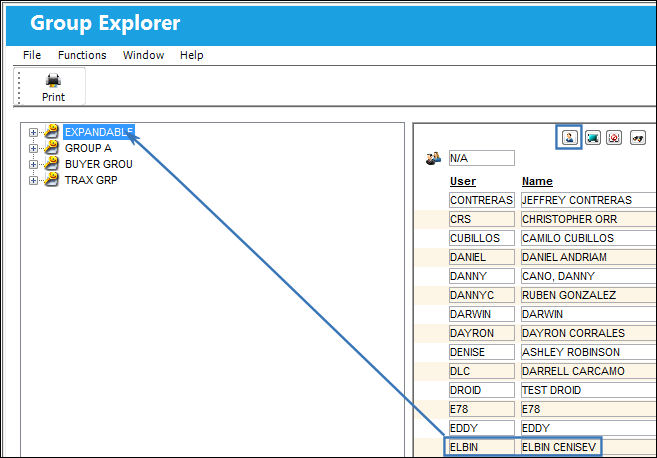Select user cell ELBIN
Image resolution: width=657 pixels, height=458 pixels.
[x=481, y=447]
